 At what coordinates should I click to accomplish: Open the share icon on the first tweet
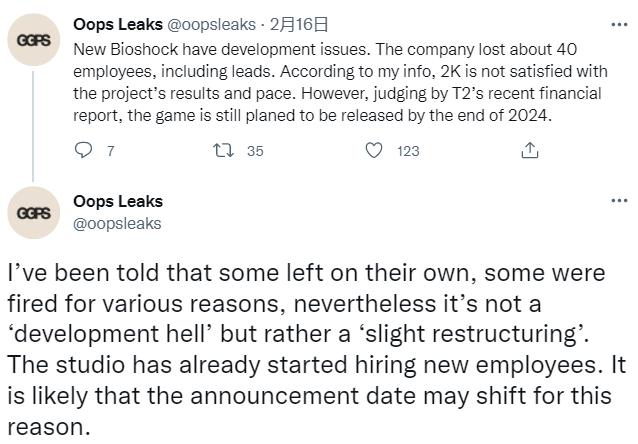(x=530, y=151)
